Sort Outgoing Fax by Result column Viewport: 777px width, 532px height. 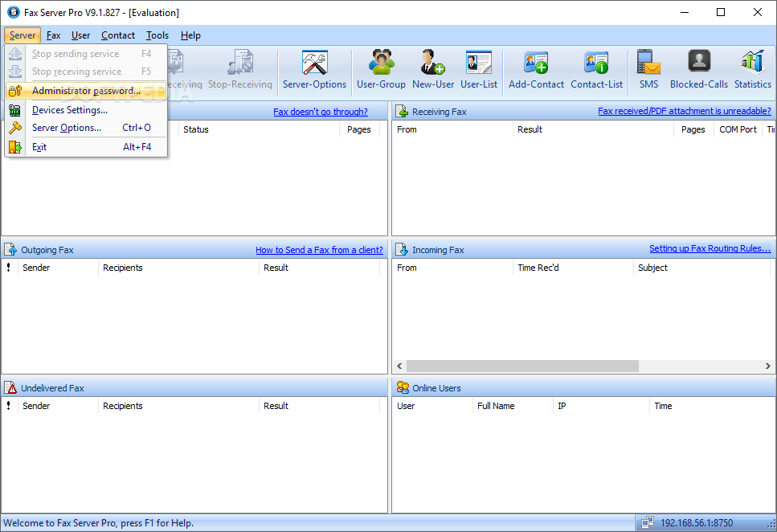click(319, 268)
